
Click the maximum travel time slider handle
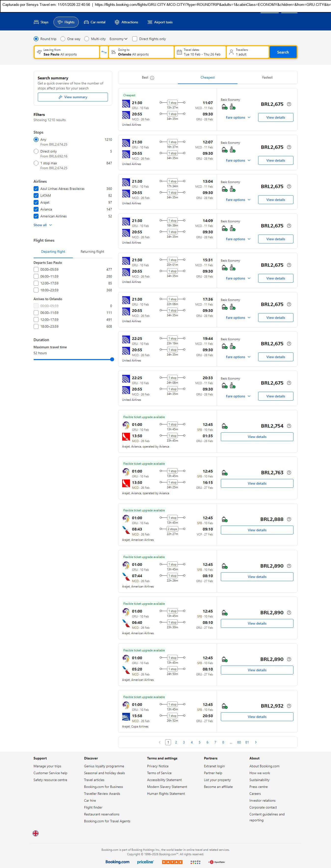[112, 359]
